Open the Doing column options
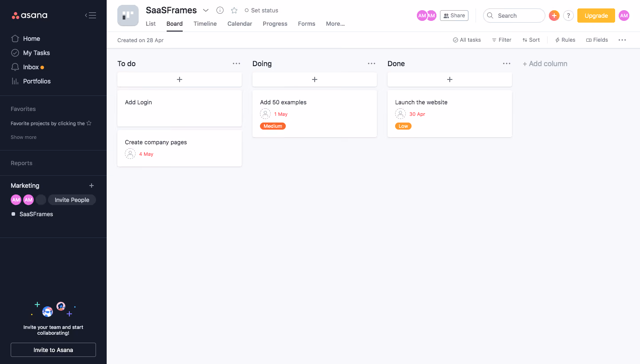Viewport: 640px width, 364px height. tap(372, 63)
